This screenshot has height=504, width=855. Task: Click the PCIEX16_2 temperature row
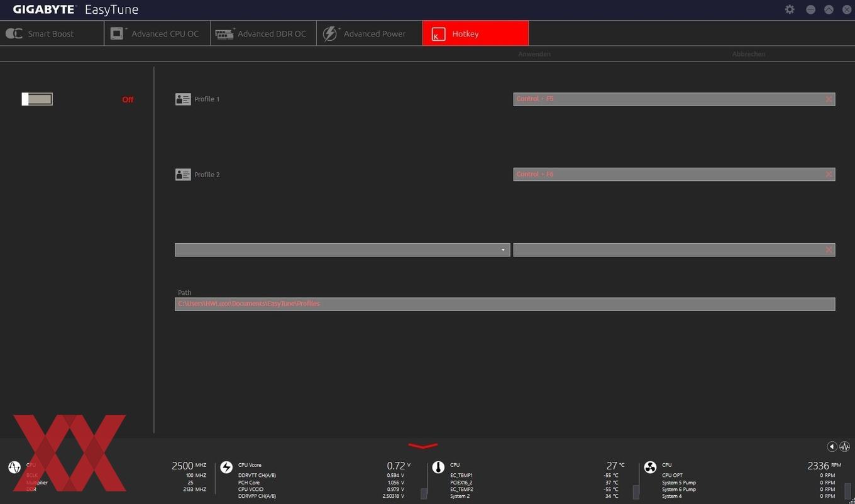click(x=534, y=483)
